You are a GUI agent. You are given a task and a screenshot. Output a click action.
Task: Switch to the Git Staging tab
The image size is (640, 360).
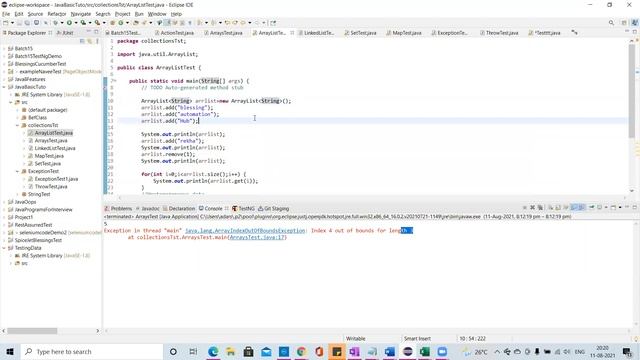(273, 209)
